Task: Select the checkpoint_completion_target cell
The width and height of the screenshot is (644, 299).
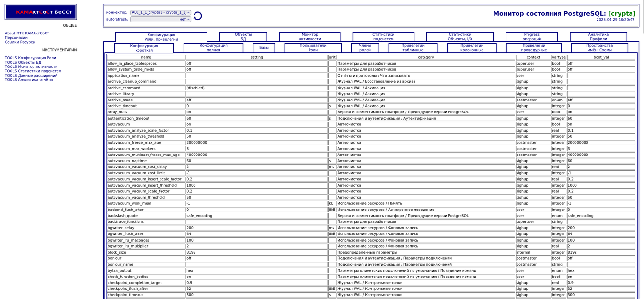Action: point(146,283)
